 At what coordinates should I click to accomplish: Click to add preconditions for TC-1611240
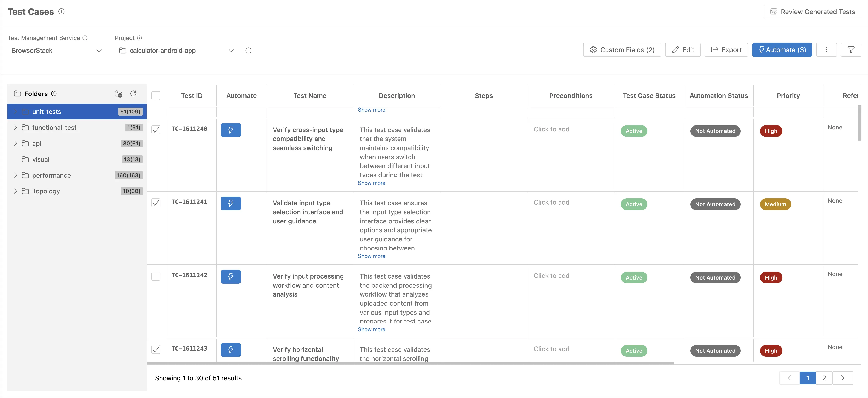point(551,129)
